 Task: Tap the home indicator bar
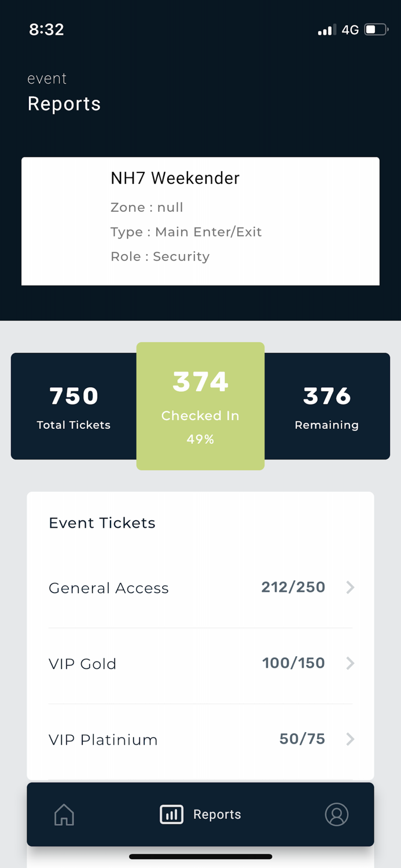(200, 856)
